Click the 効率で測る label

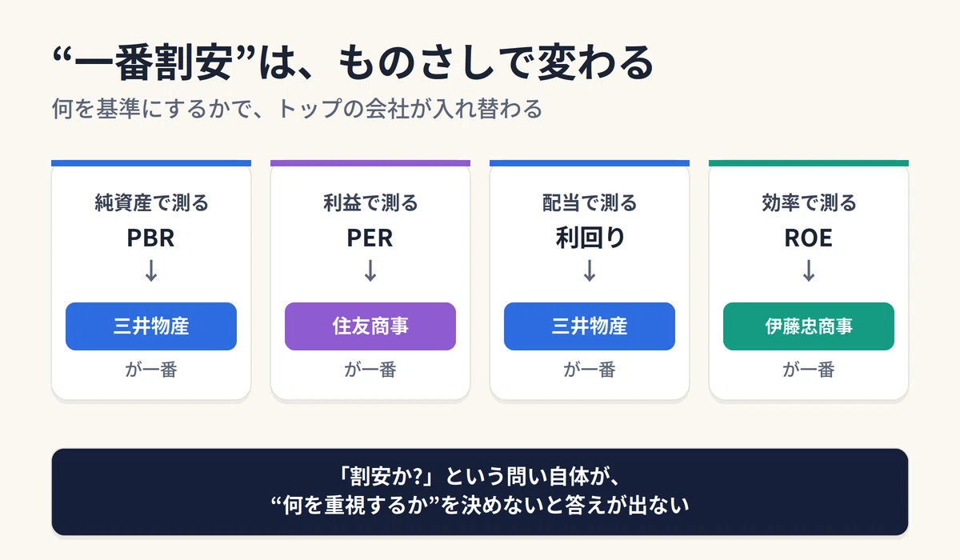(x=809, y=203)
